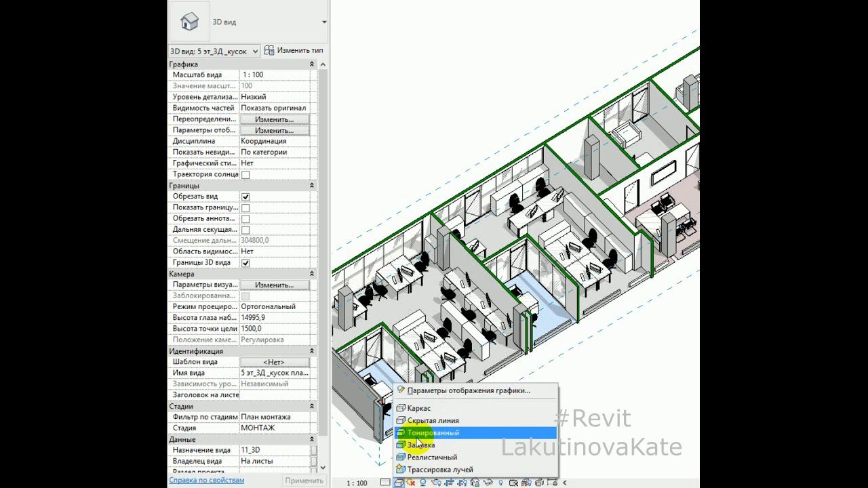
Task: Click the Unlocked 3D View house icon
Action: point(475,483)
